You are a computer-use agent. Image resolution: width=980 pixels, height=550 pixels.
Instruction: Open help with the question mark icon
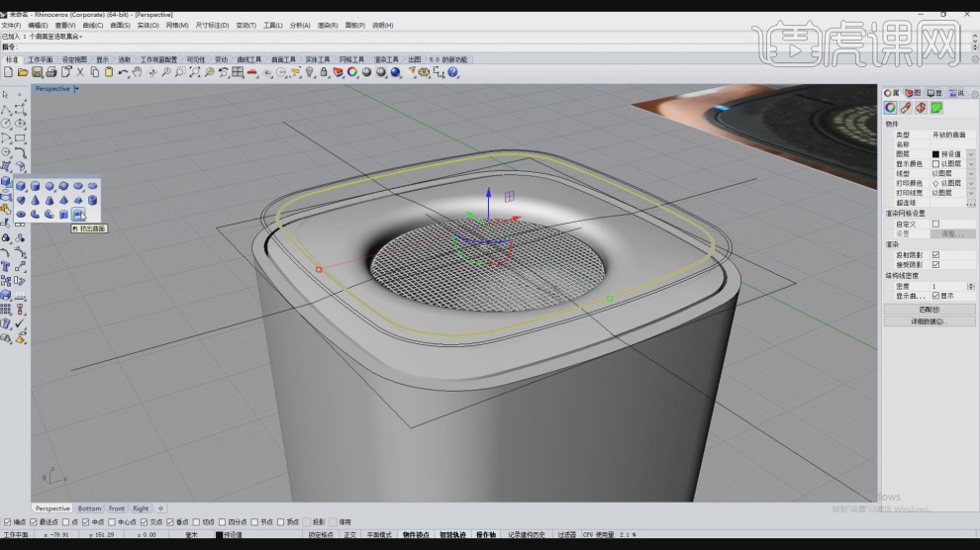(453, 72)
